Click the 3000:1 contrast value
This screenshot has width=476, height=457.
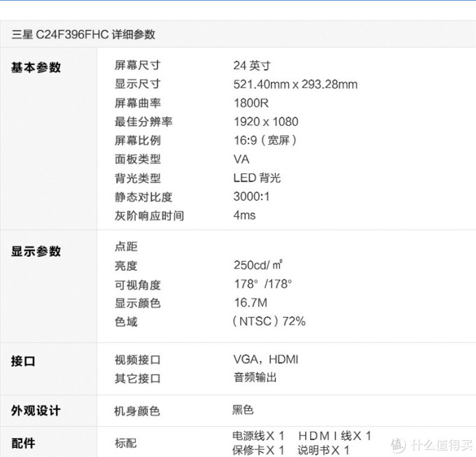coord(251,197)
